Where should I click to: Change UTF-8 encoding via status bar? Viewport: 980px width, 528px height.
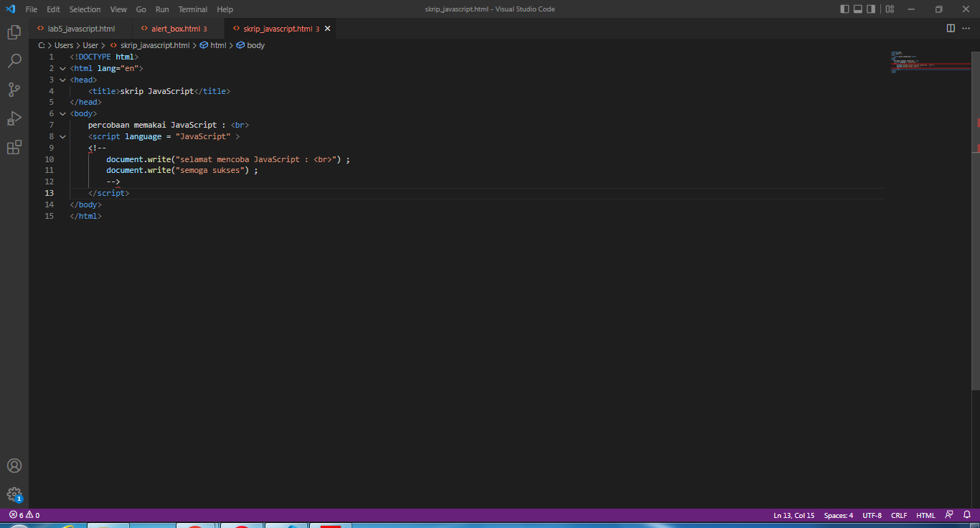coord(872,515)
